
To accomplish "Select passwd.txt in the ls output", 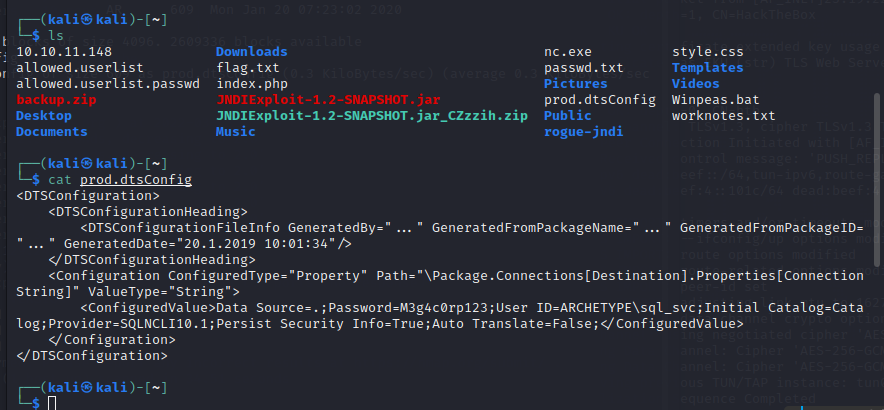I will coord(584,68).
